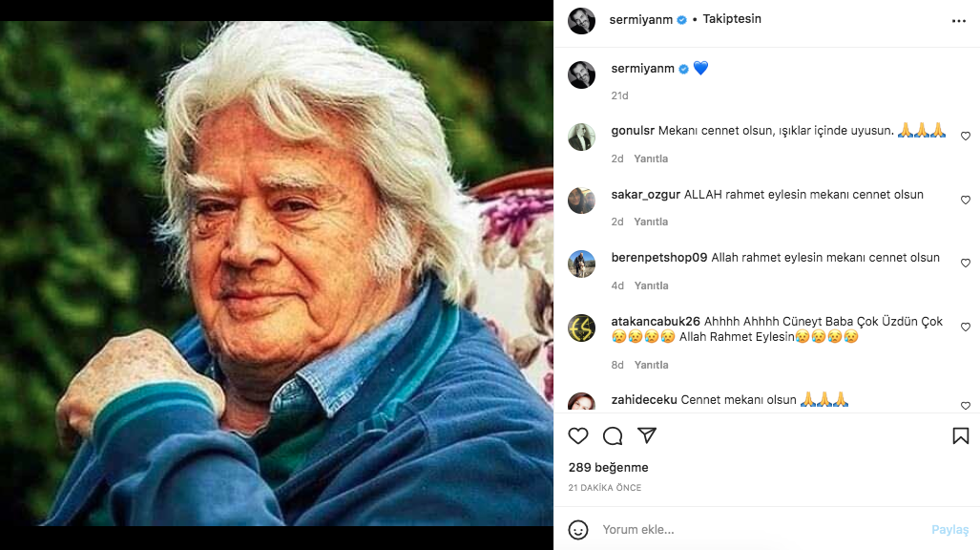Open zahideceku's profile from their username

click(647, 398)
